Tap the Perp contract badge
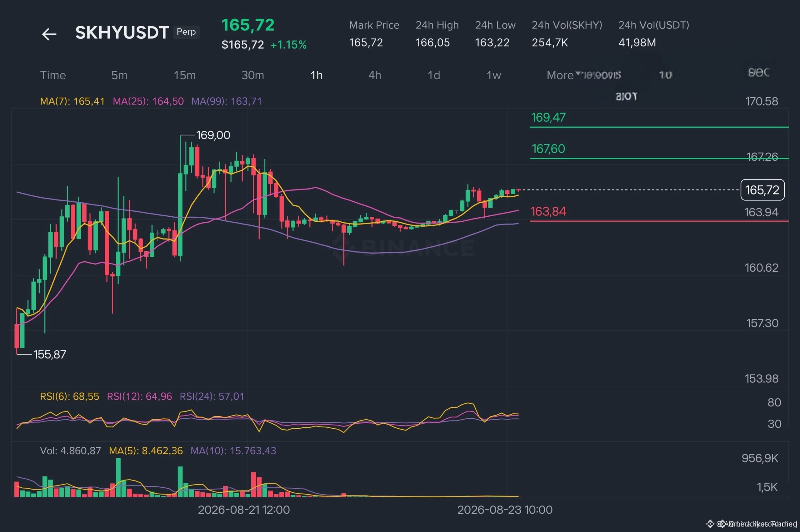This screenshot has width=800, height=532. 186,32
